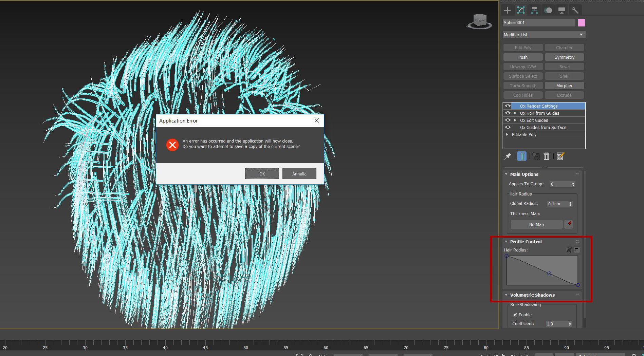644x356 pixels.
Task: Click the Pin Stack icon
Action: [x=508, y=156]
